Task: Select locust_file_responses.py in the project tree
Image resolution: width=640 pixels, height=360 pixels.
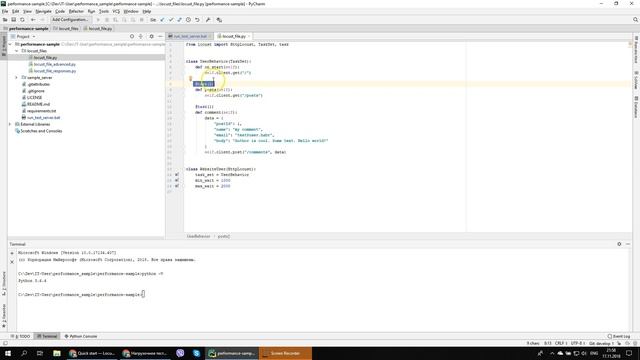Action: click(55, 71)
